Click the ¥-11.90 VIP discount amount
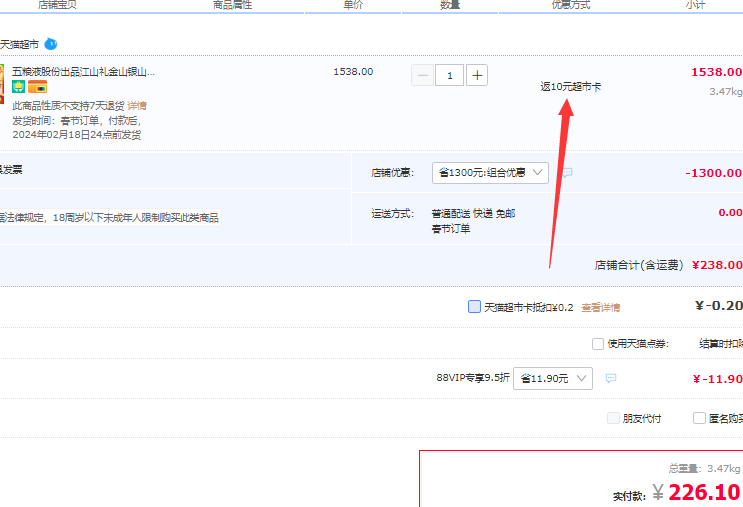Image resolution: width=743 pixels, height=507 pixels. pyautogui.click(x=717, y=379)
